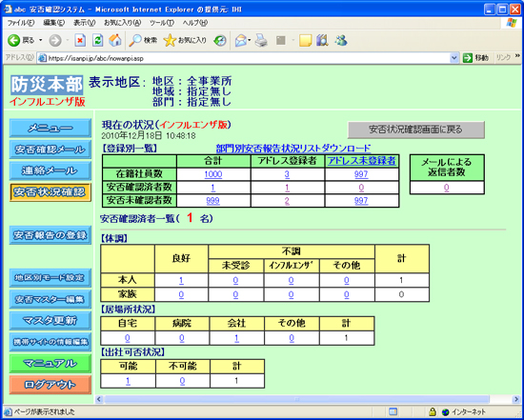Select the yellow 安否状況確認 button

click(x=50, y=192)
